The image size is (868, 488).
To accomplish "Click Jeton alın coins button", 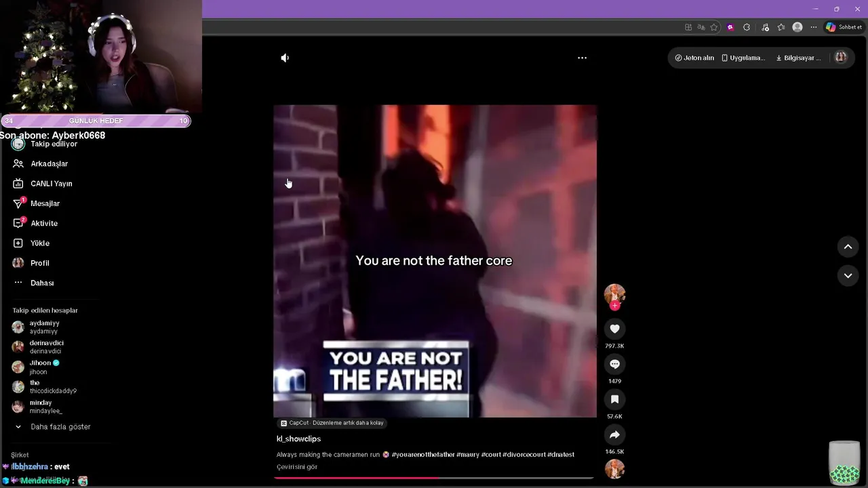I will point(694,58).
